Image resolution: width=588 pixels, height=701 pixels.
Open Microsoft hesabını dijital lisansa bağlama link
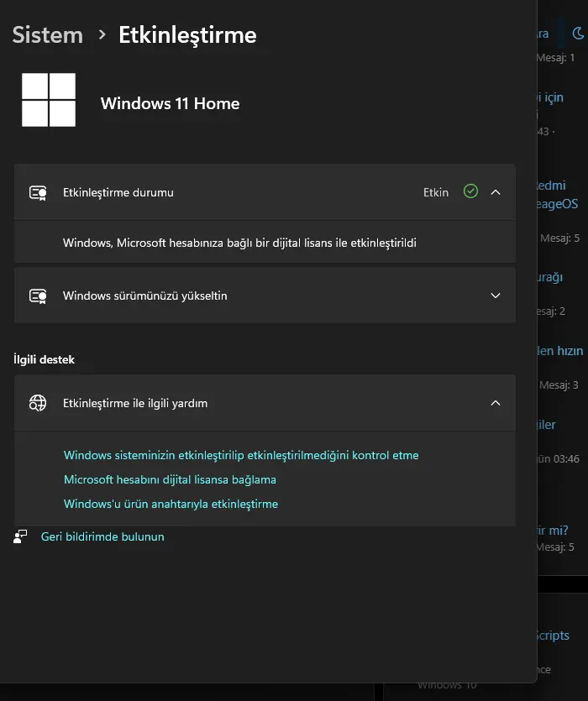170,479
